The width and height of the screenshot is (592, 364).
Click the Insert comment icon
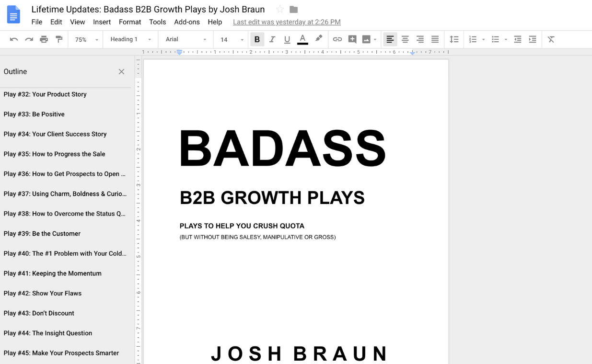352,39
